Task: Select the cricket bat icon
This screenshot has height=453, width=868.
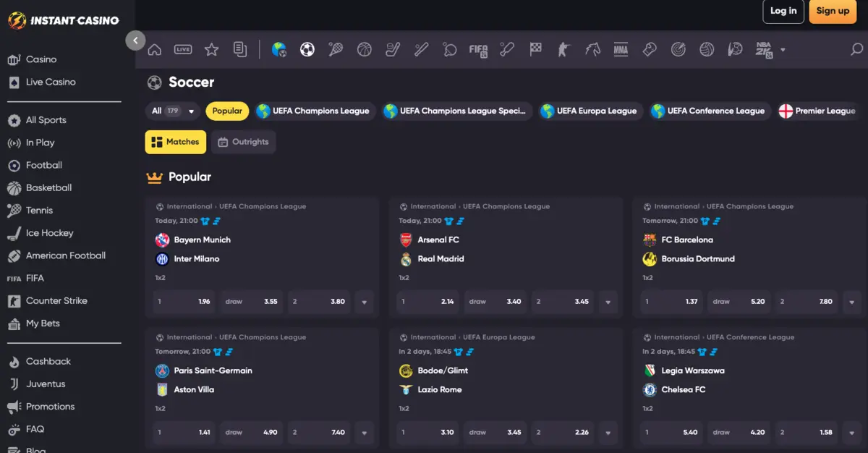Action: tap(507, 50)
